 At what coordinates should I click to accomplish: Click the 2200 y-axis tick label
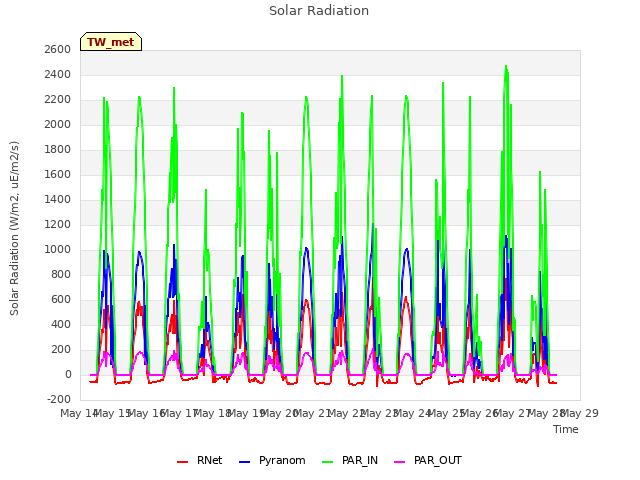point(58,100)
